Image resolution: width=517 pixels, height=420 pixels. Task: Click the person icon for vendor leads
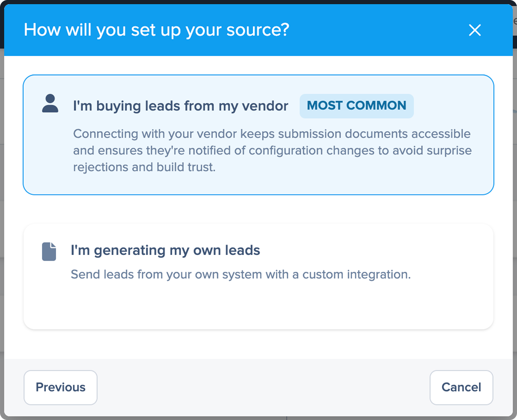(x=50, y=104)
